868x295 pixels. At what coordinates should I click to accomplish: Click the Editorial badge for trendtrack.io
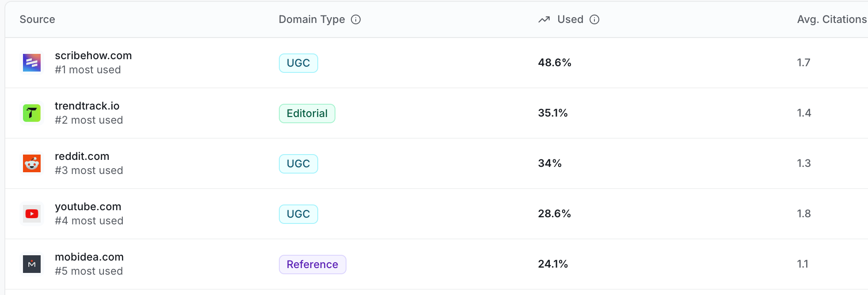click(307, 113)
